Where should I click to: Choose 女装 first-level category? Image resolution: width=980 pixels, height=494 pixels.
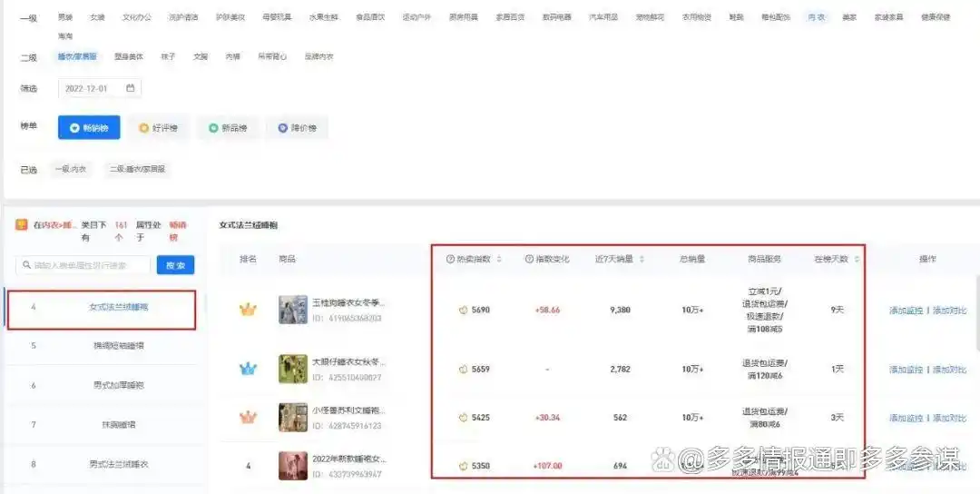[x=97, y=17]
